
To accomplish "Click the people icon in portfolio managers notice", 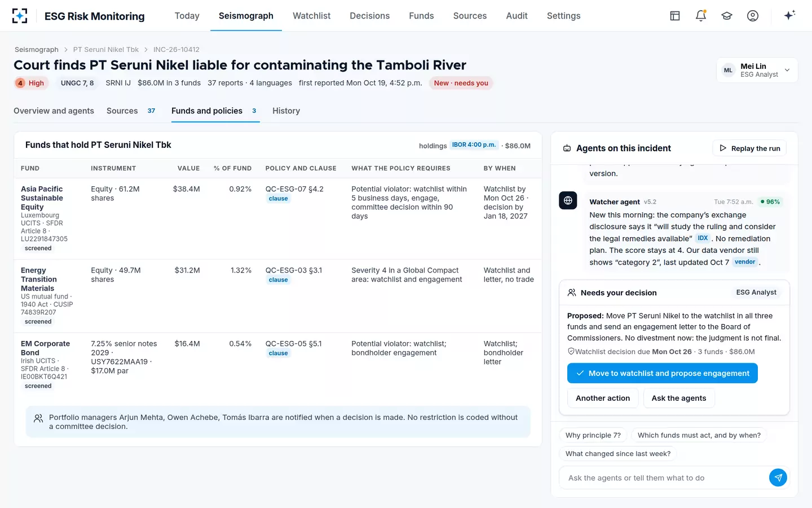I will click(x=38, y=418).
